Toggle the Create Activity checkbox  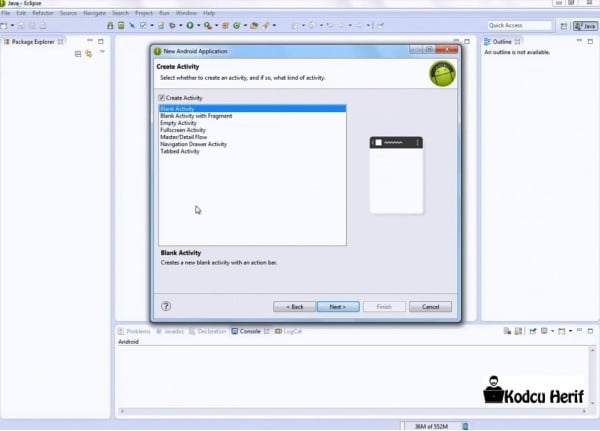point(161,98)
